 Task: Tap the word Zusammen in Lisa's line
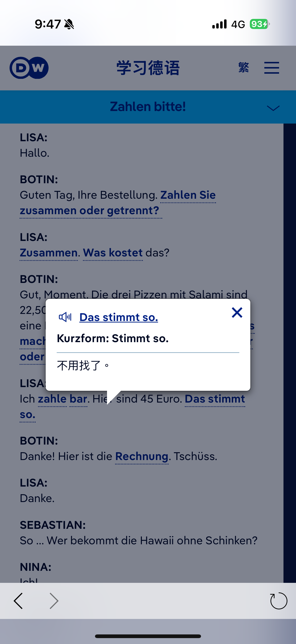(x=49, y=253)
